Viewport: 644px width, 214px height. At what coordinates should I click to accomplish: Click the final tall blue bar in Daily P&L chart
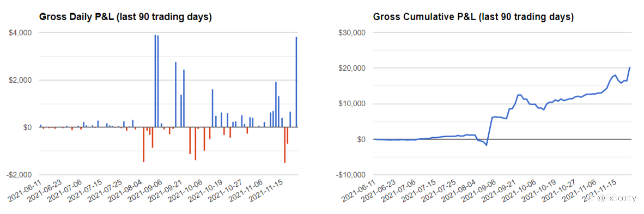[x=296, y=82]
